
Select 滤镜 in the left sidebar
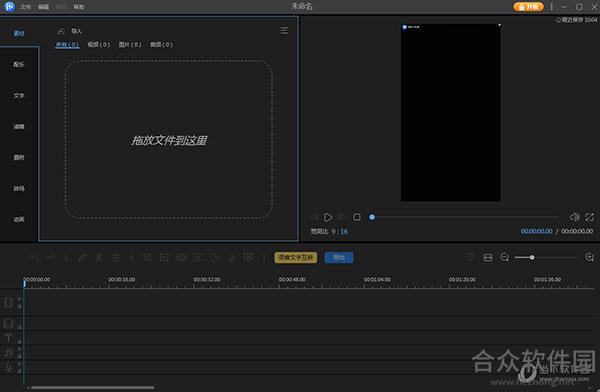click(19, 126)
